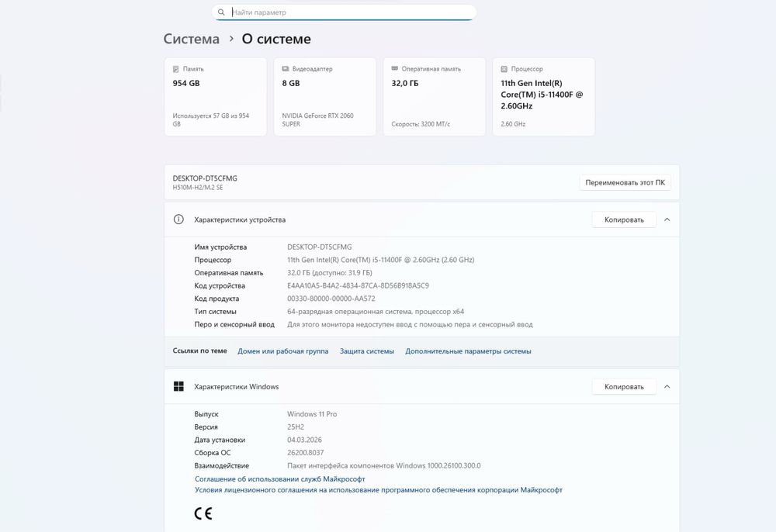Select product code 00330-80000-00000-AA572
Image resolution: width=776 pixels, height=532 pixels.
331,299
